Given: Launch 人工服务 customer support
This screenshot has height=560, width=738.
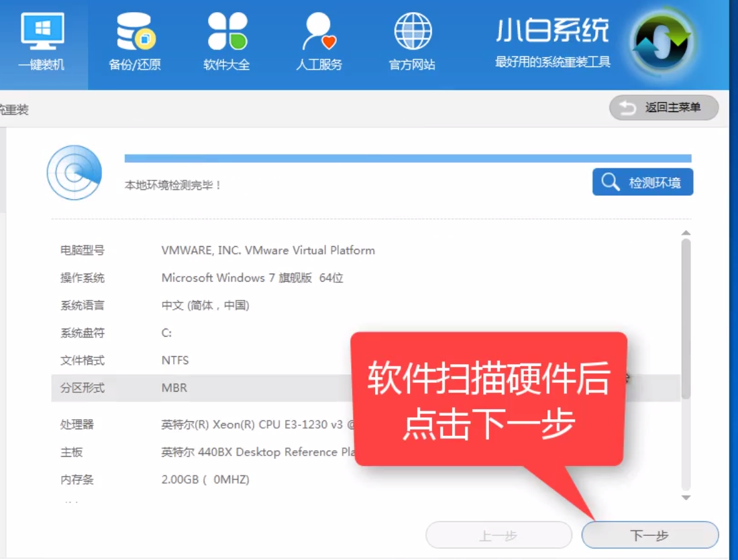Looking at the screenshot, I should [318, 40].
